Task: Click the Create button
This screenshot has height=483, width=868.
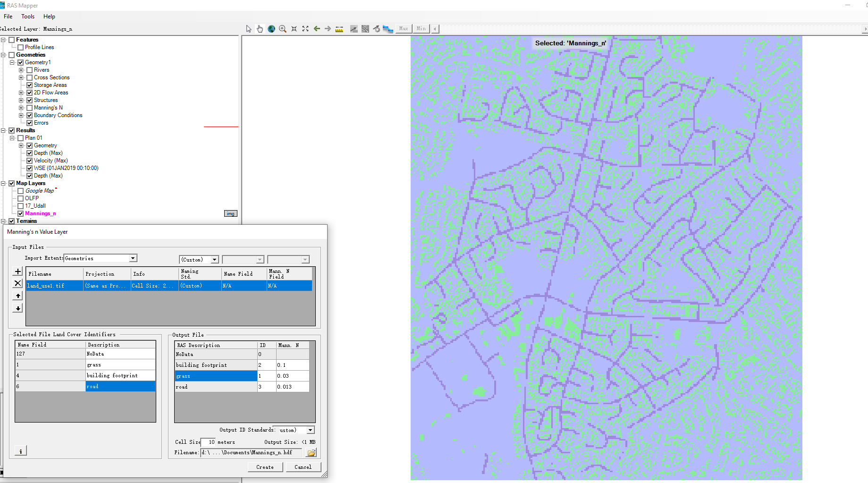Action: [265, 467]
